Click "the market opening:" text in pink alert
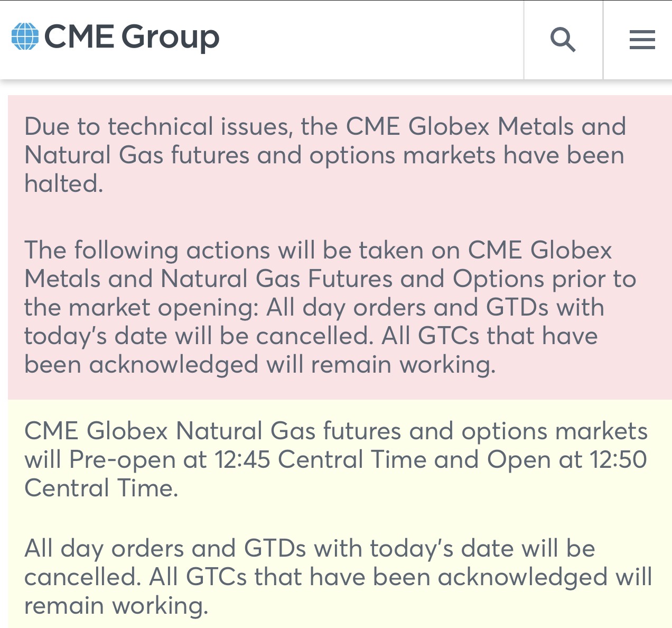This screenshot has height=628, width=672. [x=141, y=307]
